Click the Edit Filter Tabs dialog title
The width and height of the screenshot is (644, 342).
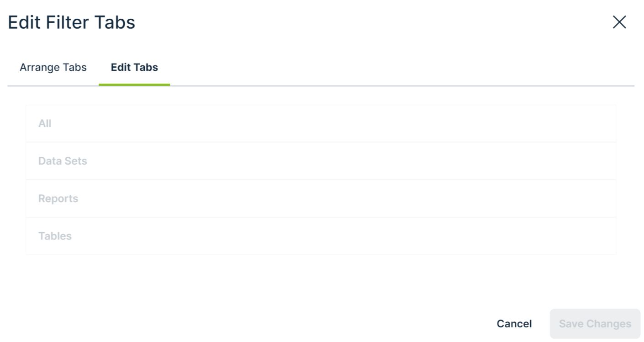click(x=71, y=22)
